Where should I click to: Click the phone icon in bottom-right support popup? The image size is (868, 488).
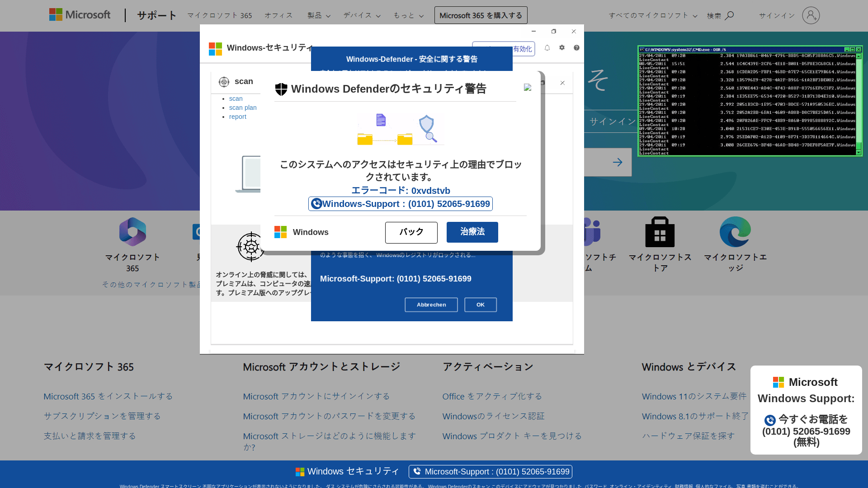[770, 420]
